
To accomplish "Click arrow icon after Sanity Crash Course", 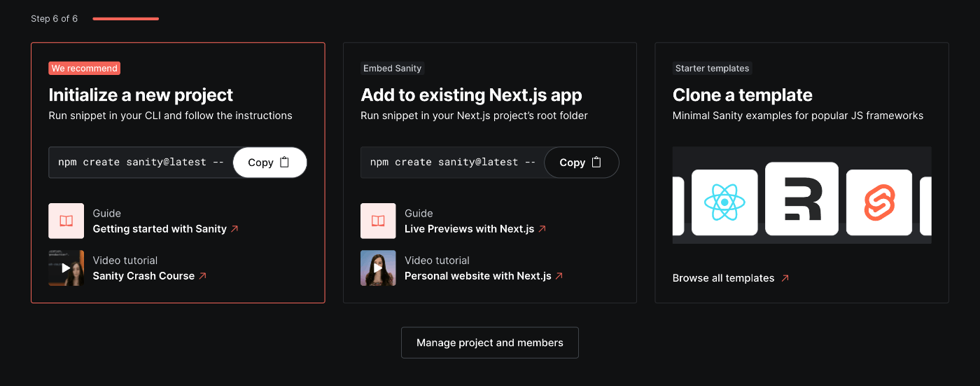I will pos(202,276).
